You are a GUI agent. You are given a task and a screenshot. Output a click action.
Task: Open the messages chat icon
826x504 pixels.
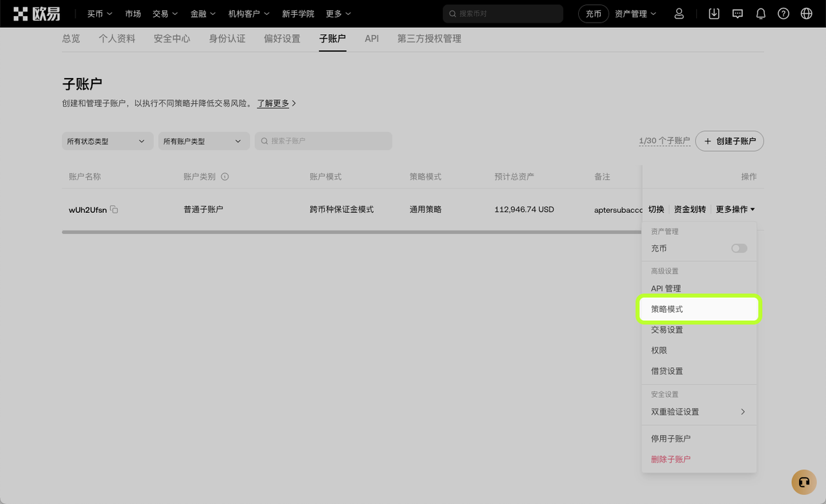(738, 14)
